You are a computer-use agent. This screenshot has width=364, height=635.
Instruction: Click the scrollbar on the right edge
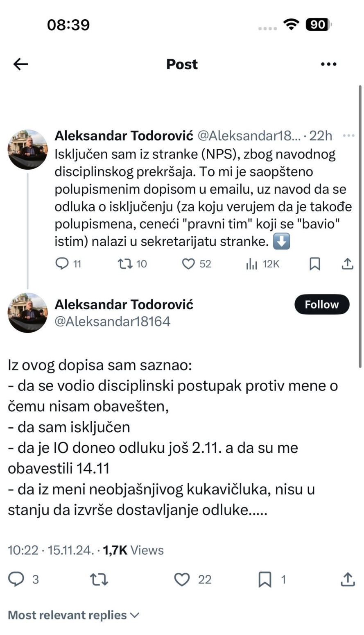coord(360,225)
